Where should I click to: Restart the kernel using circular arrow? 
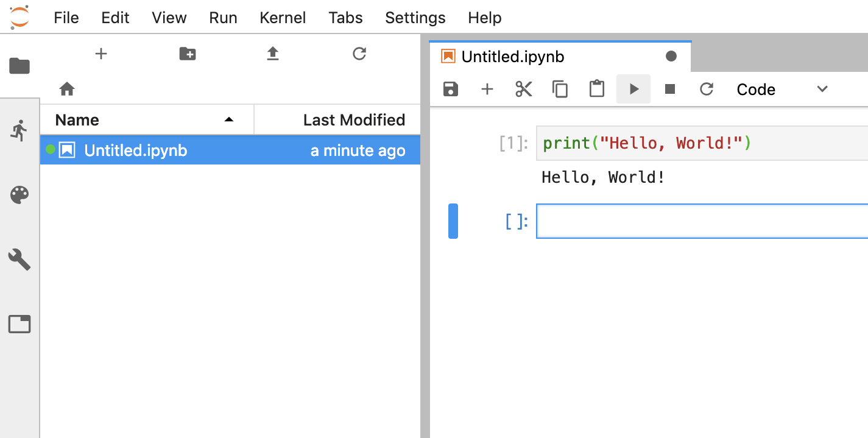click(707, 89)
